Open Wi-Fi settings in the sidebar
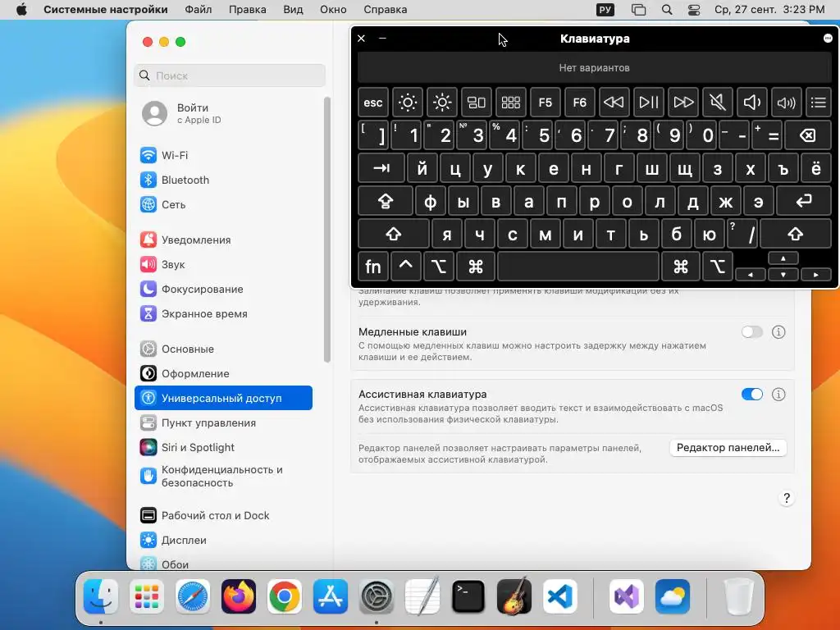 coord(223,155)
